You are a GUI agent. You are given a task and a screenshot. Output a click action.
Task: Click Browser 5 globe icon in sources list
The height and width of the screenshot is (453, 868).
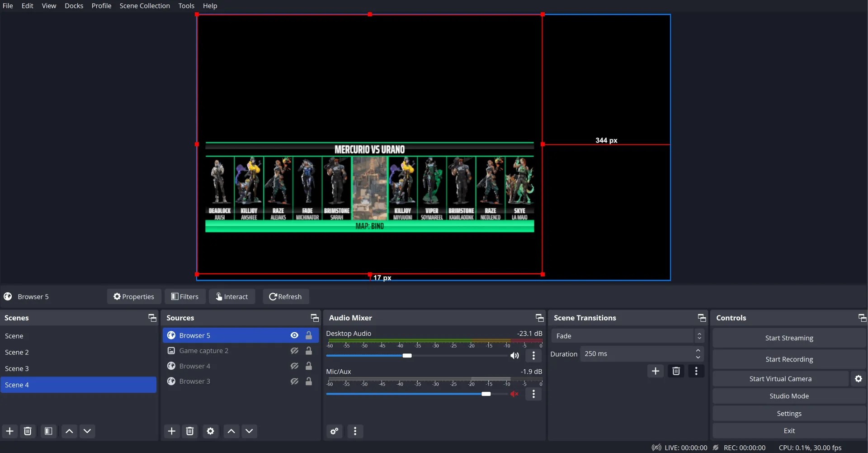point(171,335)
